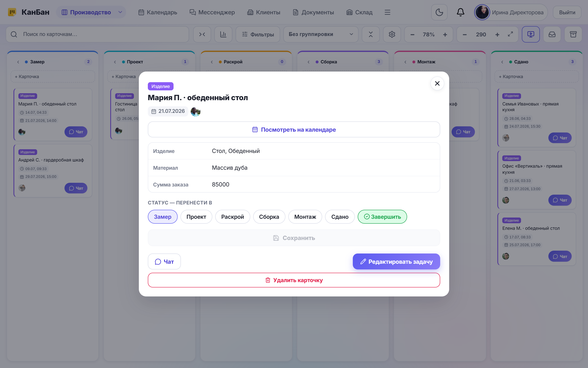The image size is (588, 368).
Task: Collapse the Замер column chevron
Action: pyautogui.click(x=18, y=62)
